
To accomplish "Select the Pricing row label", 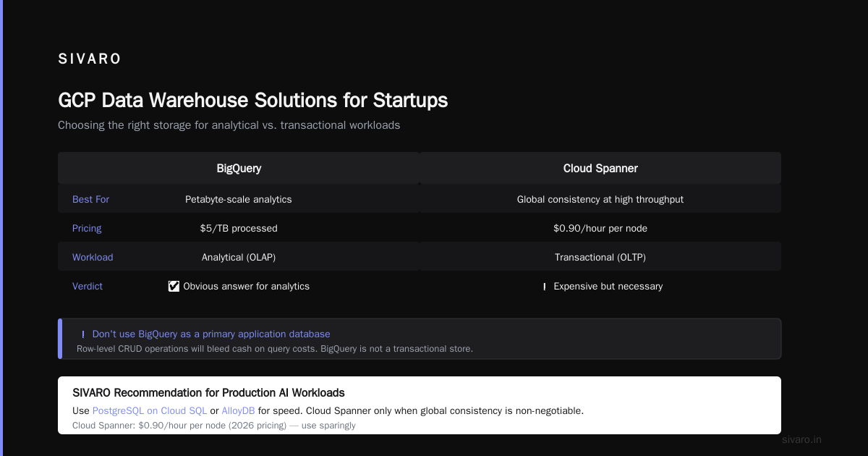I will [87, 228].
